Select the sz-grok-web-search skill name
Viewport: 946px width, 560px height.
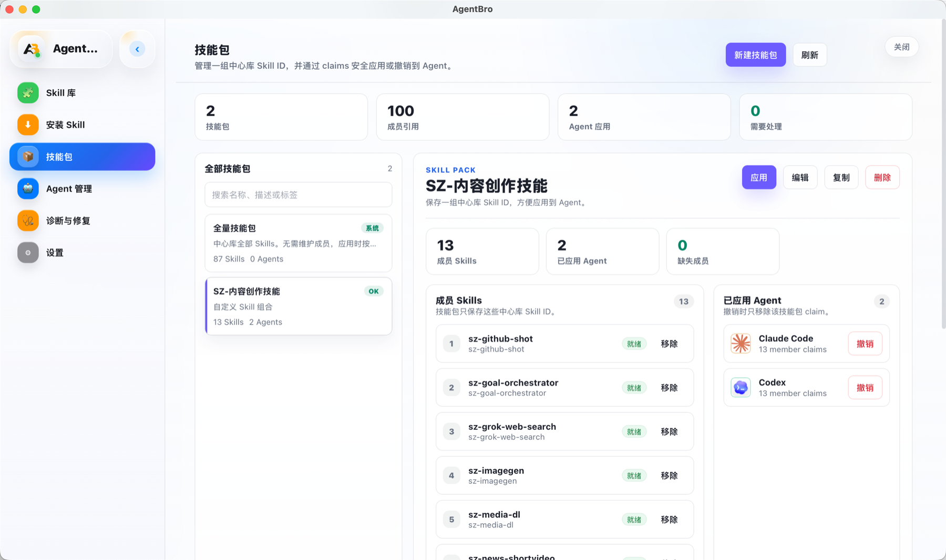[x=512, y=427]
